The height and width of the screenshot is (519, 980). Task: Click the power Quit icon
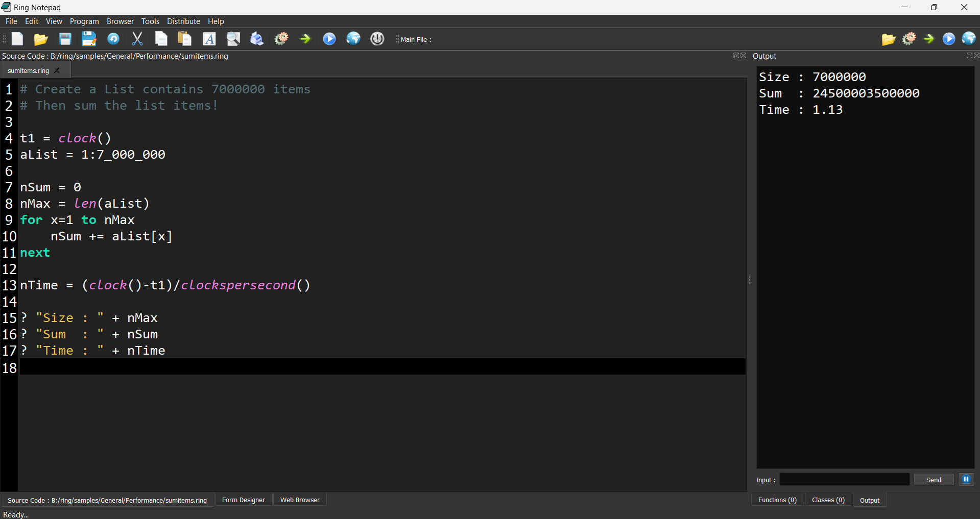tap(377, 39)
